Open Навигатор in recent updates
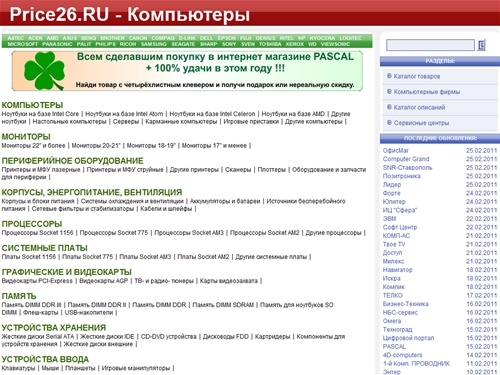Image resolution: width=500 pixels, height=375 pixels. tap(398, 270)
